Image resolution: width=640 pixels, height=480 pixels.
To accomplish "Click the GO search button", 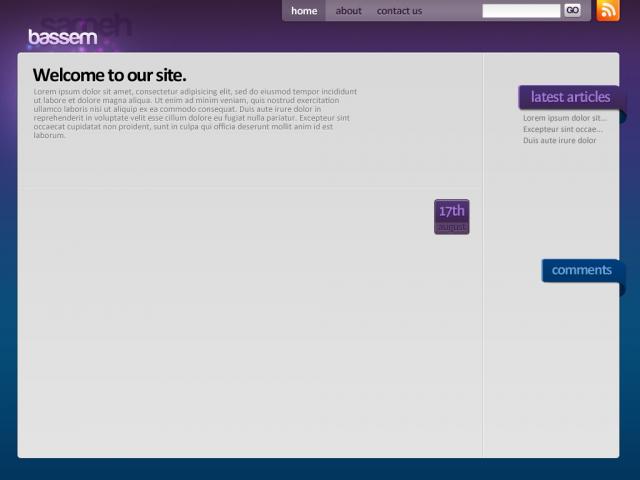I will pyautogui.click(x=572, y=10).
